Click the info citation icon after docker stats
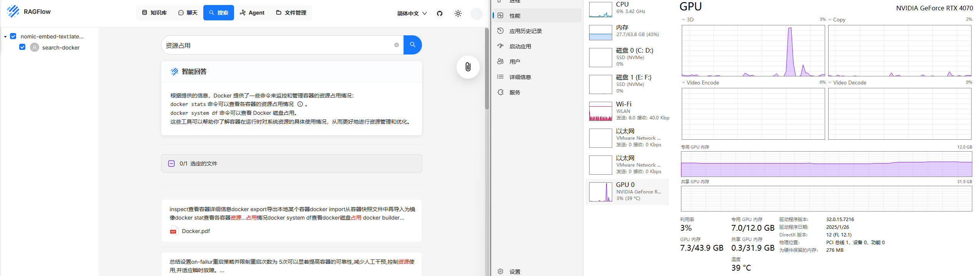The image size is (980, 276). point(300,104)
